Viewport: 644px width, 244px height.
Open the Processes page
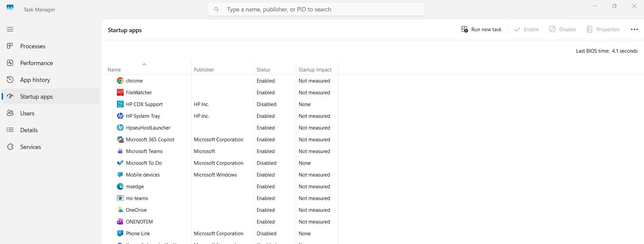coord(50,46)
